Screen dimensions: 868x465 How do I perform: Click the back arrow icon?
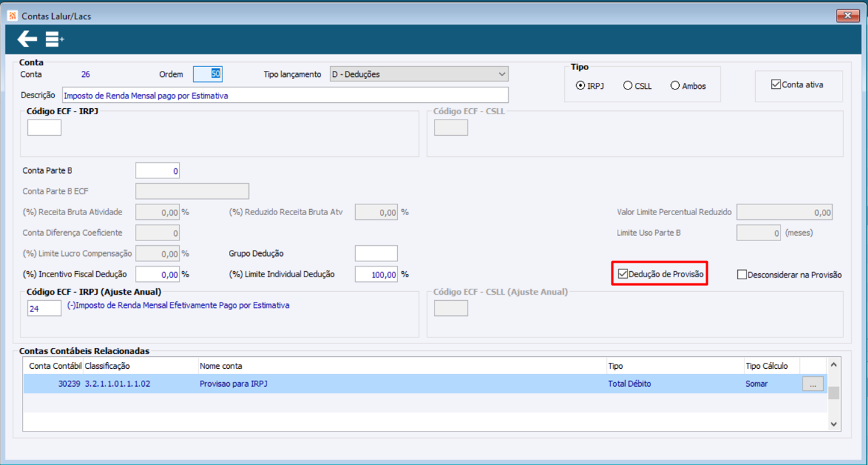click(27, 39)
